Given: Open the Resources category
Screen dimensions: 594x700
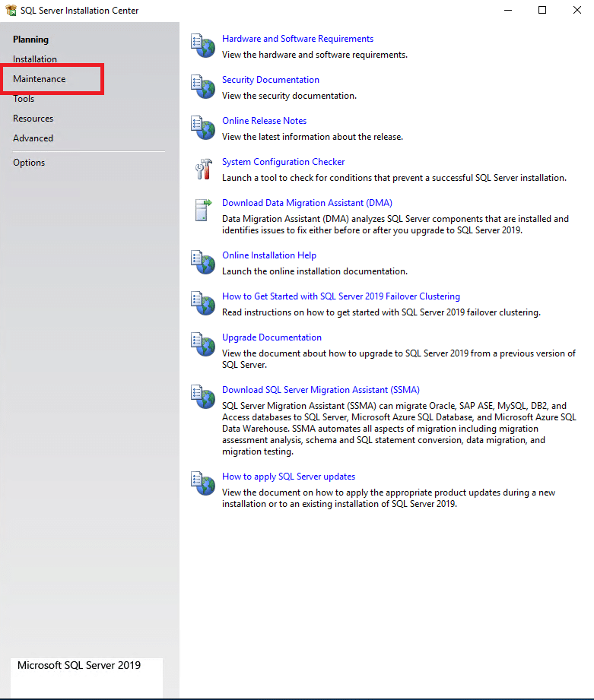Looking at the screenshot, I should click(x=33, y=119).
